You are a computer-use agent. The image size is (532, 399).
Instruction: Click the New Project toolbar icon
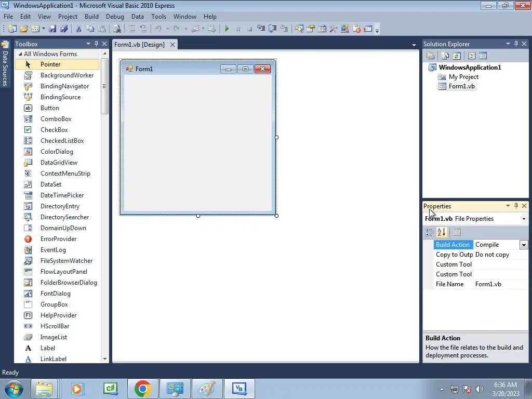pos(12,29)
